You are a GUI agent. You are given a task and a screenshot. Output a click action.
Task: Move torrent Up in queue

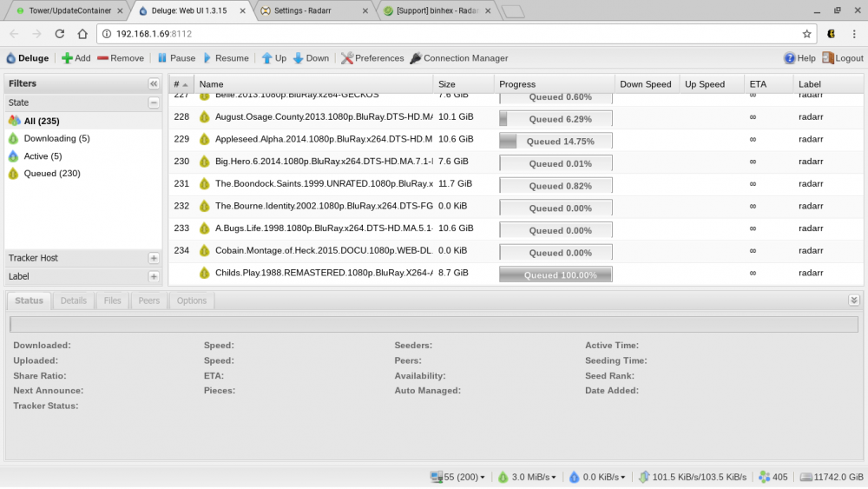click(x=274, y=58)
